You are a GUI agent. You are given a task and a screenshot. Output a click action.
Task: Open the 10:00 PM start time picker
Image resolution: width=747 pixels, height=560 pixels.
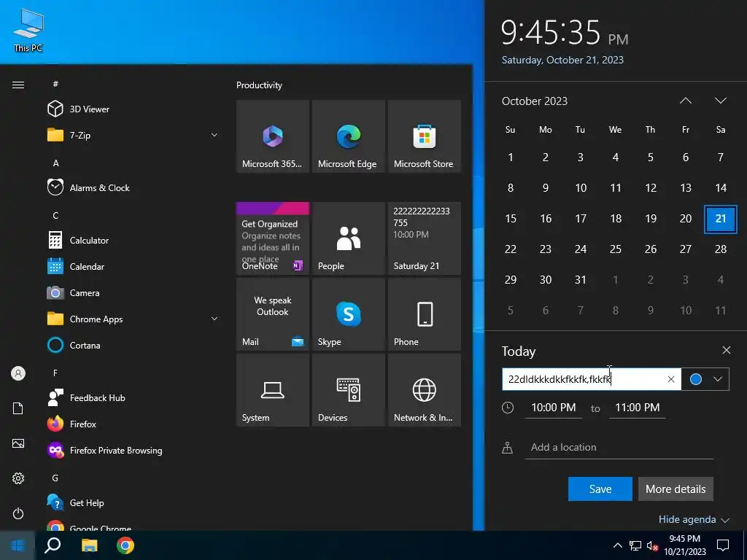click(x=554, y=408)
